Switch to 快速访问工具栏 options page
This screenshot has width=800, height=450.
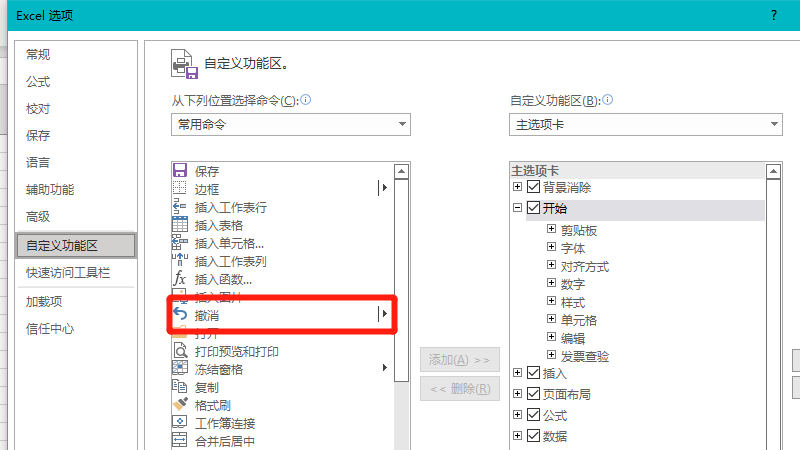(68, 272)
